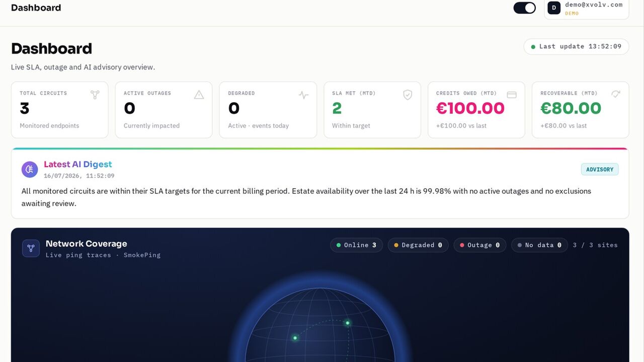The image size is (644, 362).
Task: Click the Latest AI Digest purple icon
Action: (x=30, y=170)
